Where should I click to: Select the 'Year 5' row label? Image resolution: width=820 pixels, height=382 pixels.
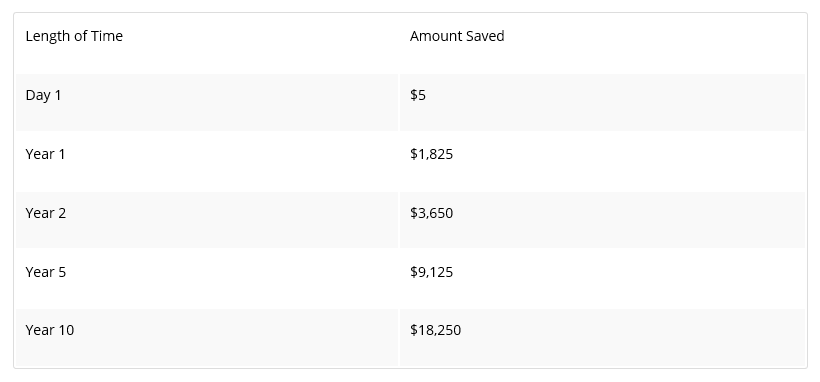45,272
